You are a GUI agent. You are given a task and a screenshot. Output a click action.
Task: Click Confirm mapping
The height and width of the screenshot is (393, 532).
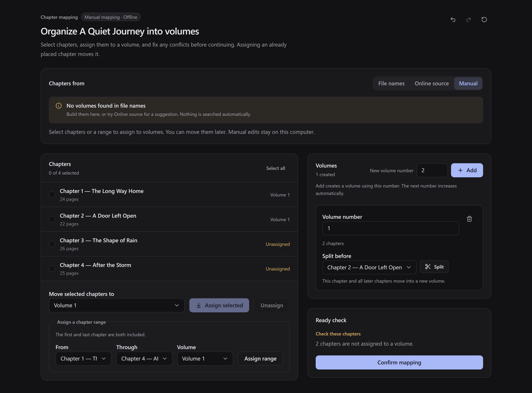(399, 363)
